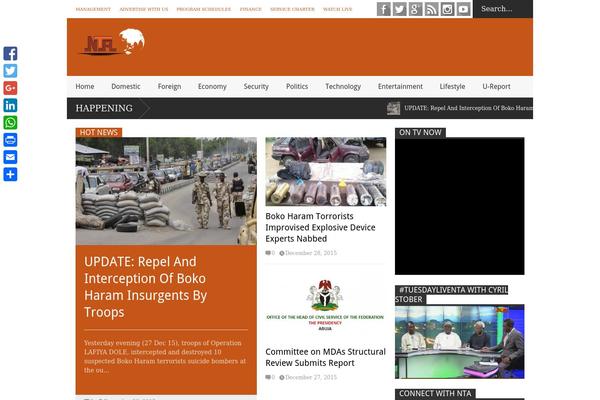
Task: Click the Search field in header
Action: coord(503,9)
